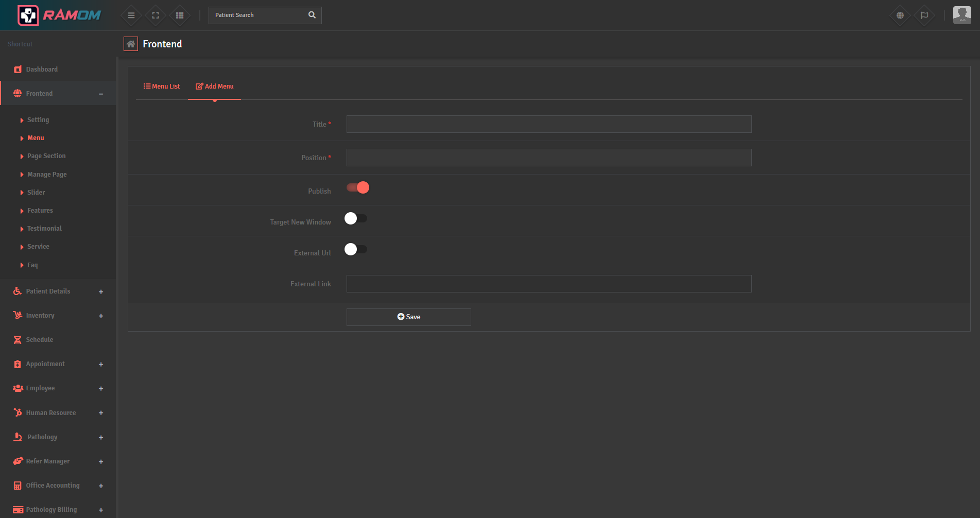
Task: Disable the Publish toggle
Action: point(357,187)
